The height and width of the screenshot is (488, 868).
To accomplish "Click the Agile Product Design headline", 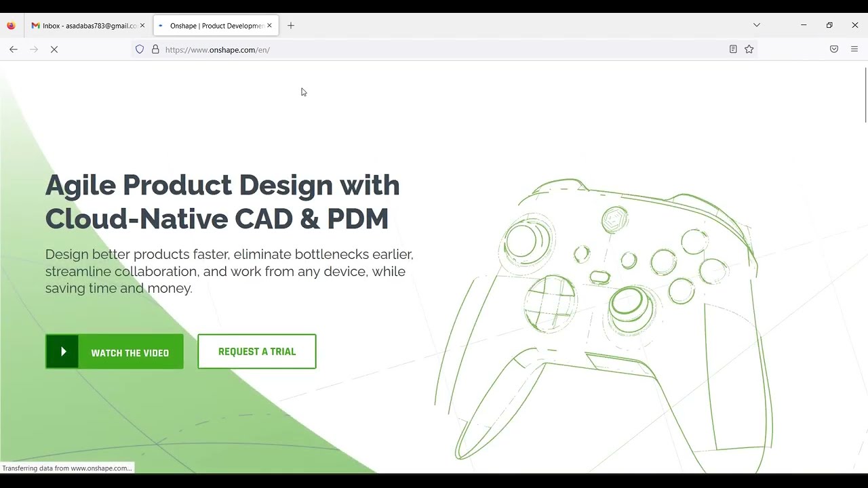I will 222,202.
